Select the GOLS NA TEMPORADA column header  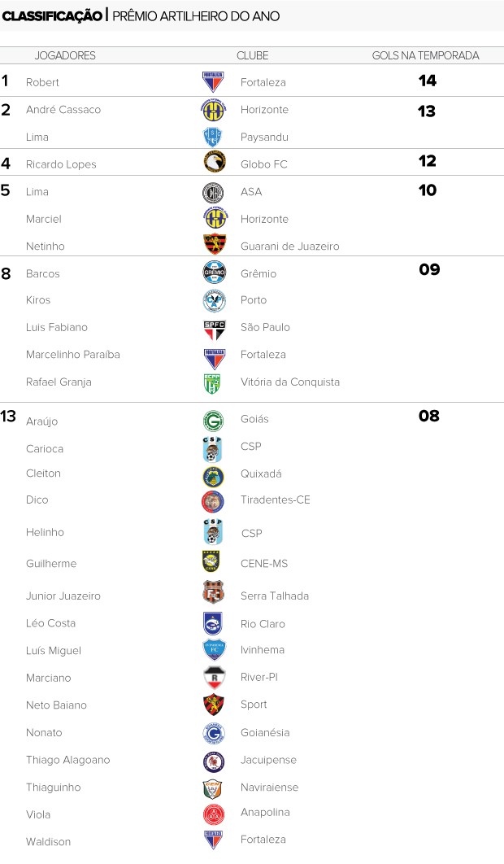pos(426,55)
